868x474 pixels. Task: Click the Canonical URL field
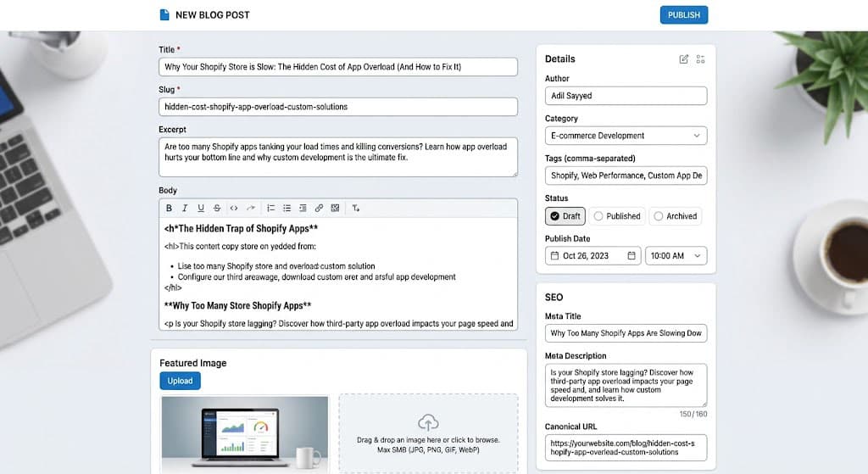click(x=626, y=448)
